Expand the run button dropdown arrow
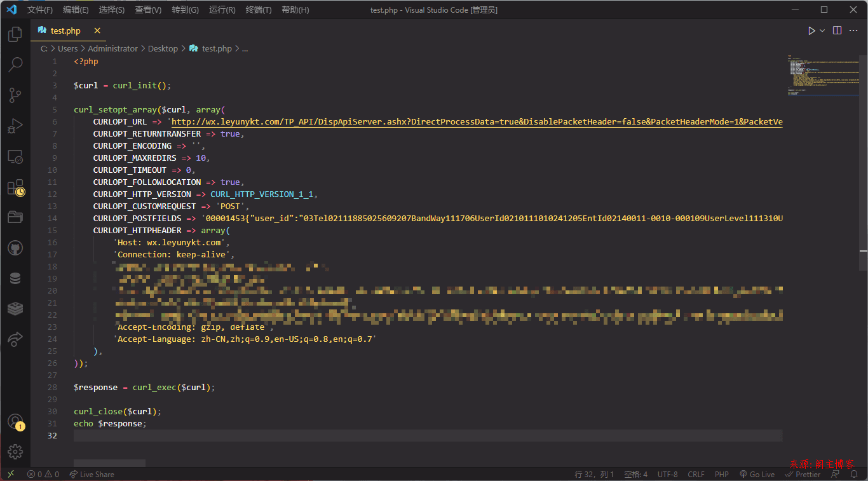 click(822, 30)
